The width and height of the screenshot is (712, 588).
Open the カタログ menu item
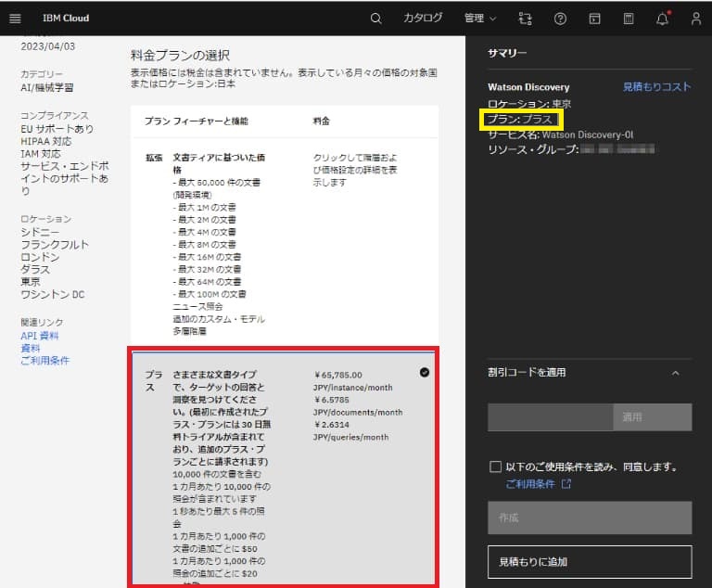(x=423, y=19)
